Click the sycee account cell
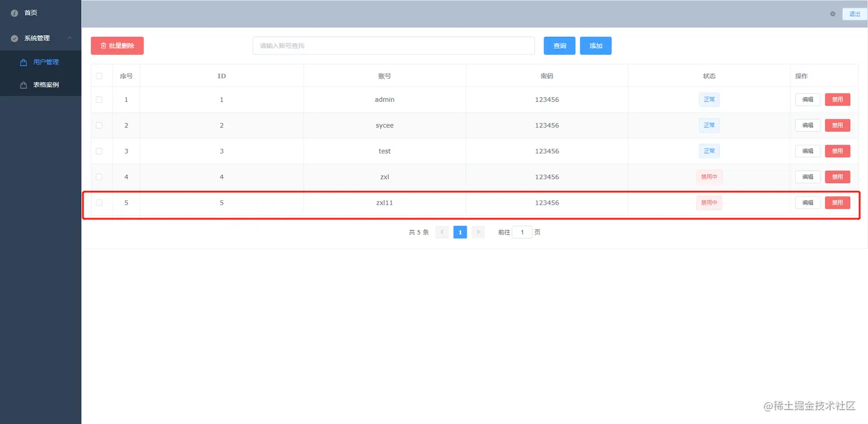 [385, 125]
